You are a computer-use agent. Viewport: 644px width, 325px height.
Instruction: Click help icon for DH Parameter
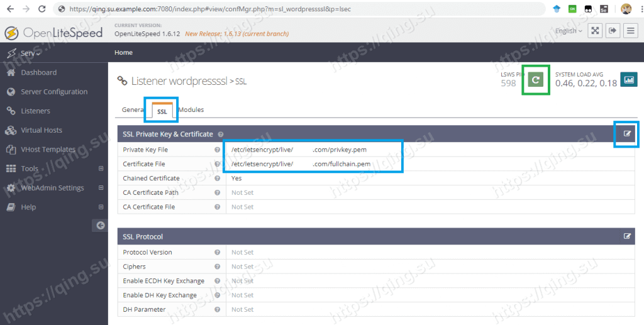(x=217, y=310)
